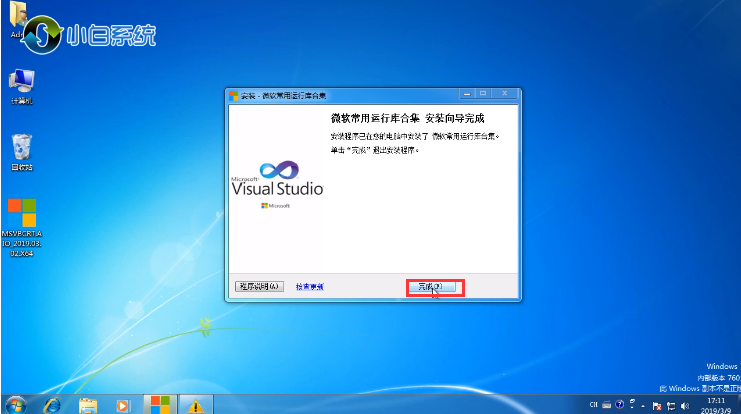This screenshot has width=741, height=414.
Task: Open the 程序说明 program description button
Action: 259,287
